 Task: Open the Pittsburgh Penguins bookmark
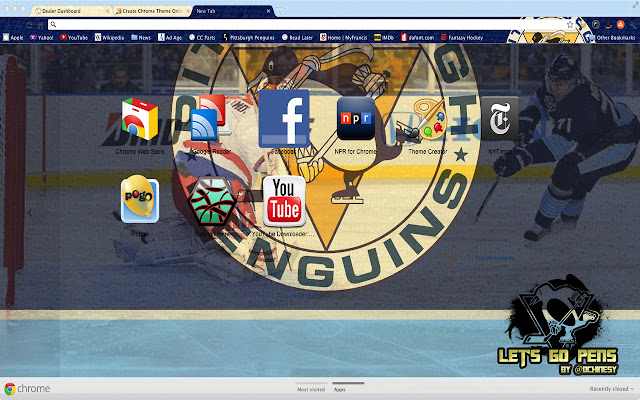249,38
